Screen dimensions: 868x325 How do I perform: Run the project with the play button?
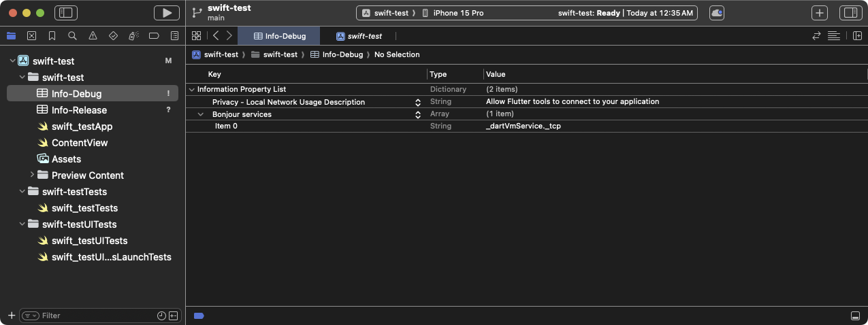tap(166, 13)
